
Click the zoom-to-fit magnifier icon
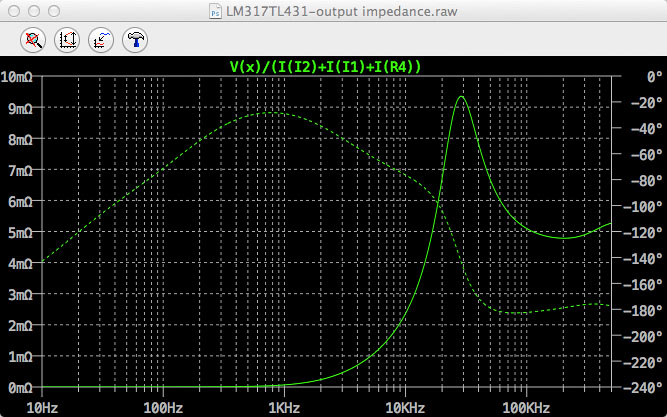point(33,40)
